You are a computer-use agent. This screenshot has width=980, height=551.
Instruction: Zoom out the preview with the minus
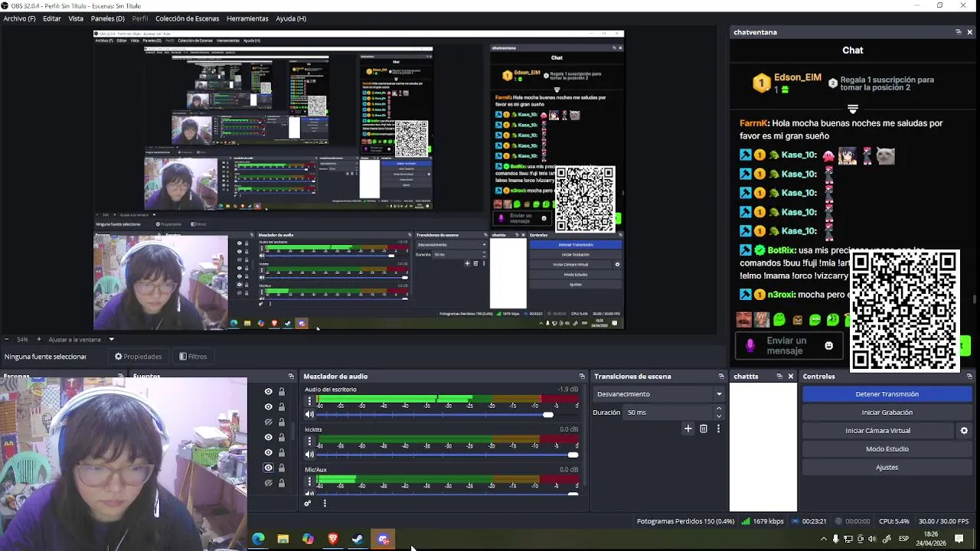[x=7, y=339]
